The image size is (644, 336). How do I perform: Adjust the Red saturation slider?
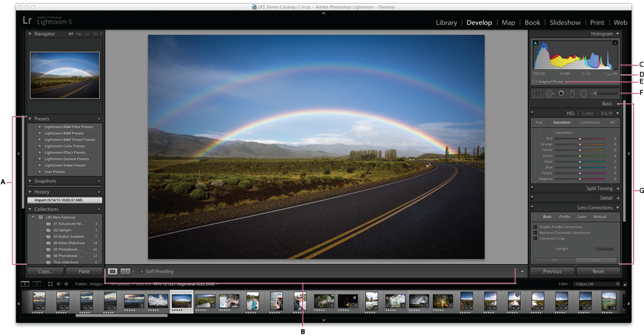[580, 139]
